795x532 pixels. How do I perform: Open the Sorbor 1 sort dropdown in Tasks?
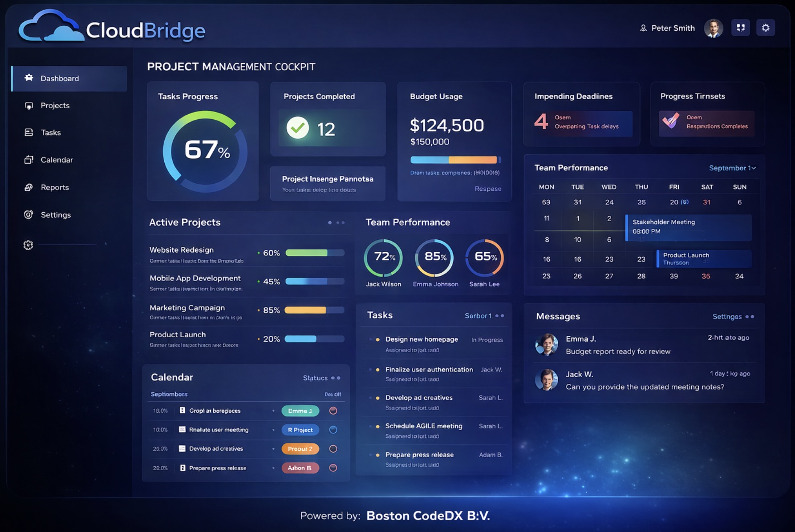coord(484,315)
